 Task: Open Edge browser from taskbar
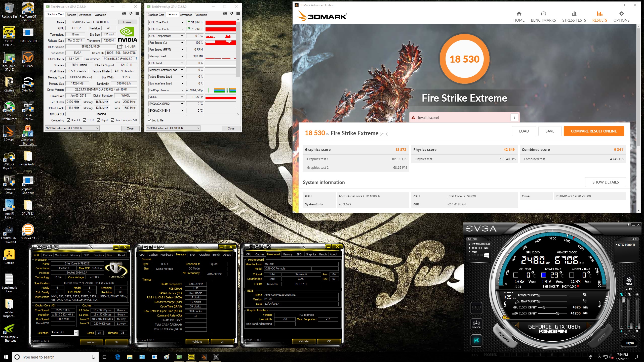click(117, 357)
